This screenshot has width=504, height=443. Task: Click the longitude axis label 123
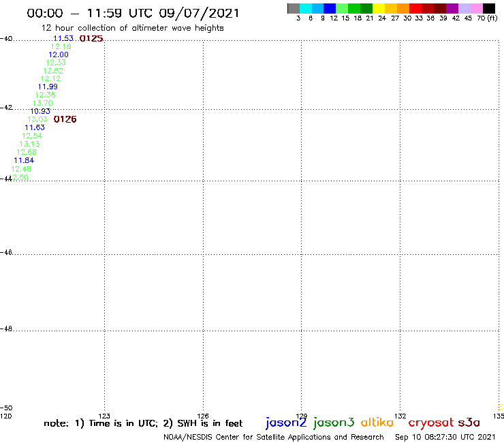[x=104, y=416]
